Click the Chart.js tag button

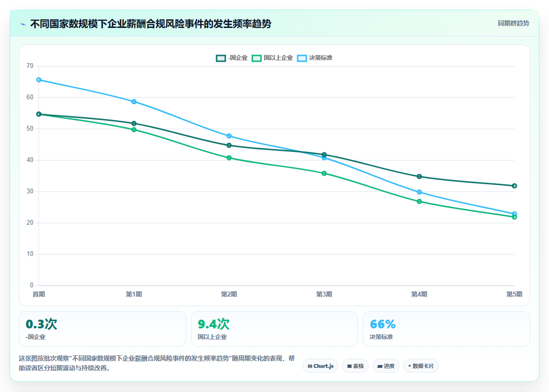click(x=320, y=366)
